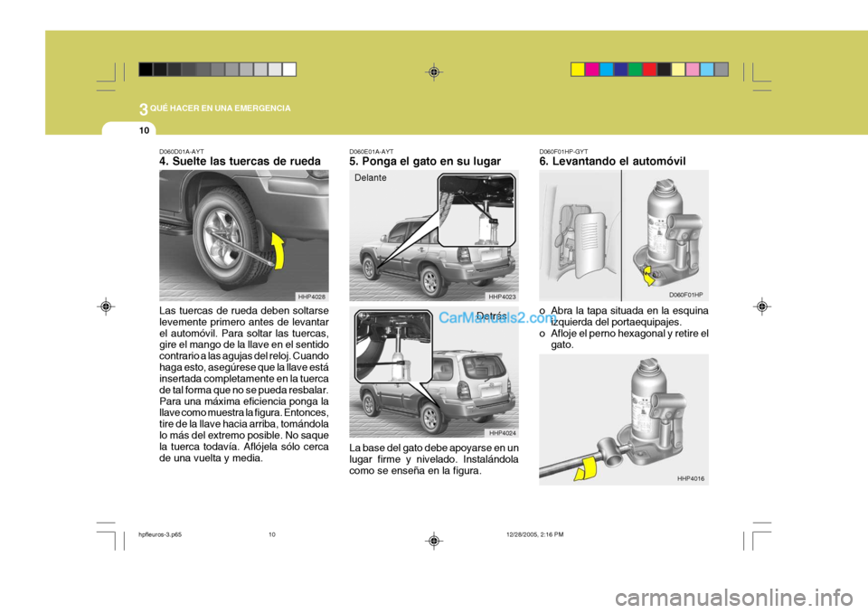Click the yellow arrow on the jack handle

[x=586, y=469]
